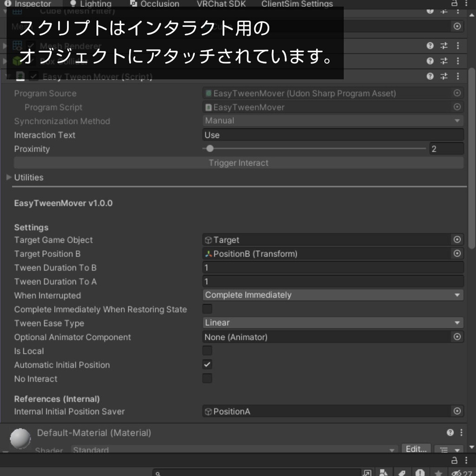Adjust the Proximity slider handle
Viewport: 476px width, 476px height.
[210, 148]
